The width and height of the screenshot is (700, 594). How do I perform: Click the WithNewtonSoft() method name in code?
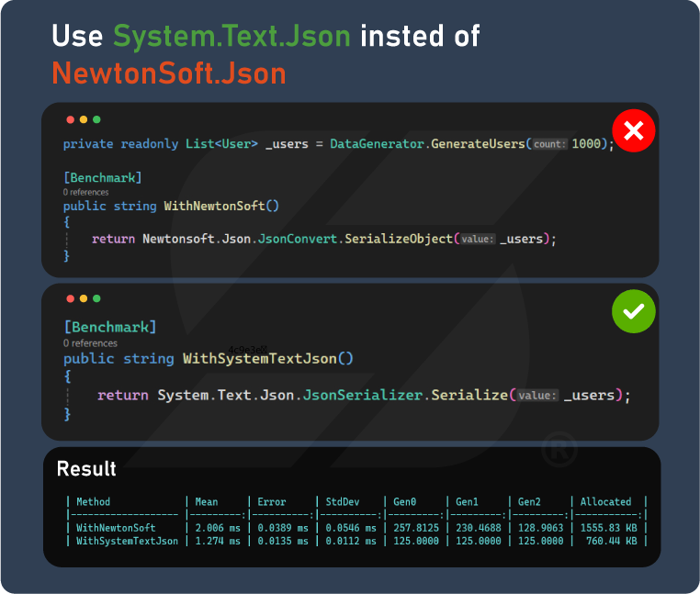tap(221, 206)
